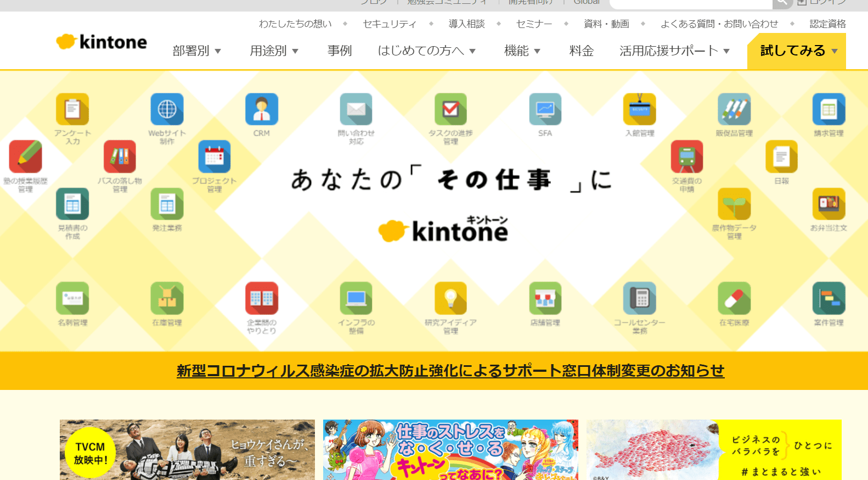Image resolution: width=868 pixels, height=480 pixels.
Task: Click the インフラの整備 laptop icon
Action: (x=356, y=298)
